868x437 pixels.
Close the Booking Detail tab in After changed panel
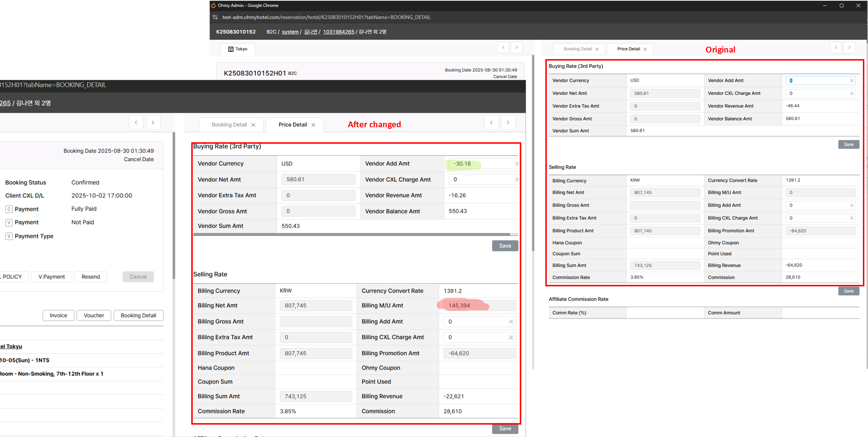[x=253, y=125]
